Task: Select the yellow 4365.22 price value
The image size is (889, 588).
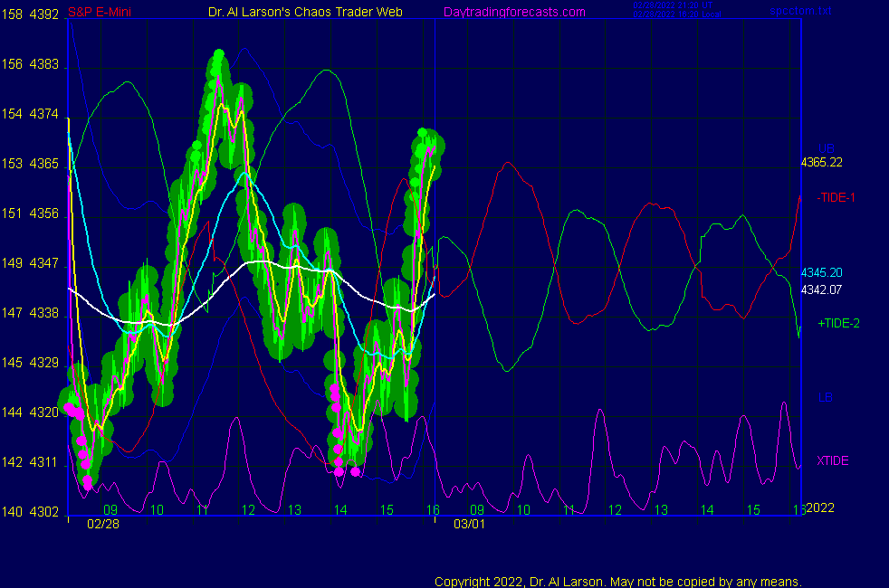Action: point(821,163)
